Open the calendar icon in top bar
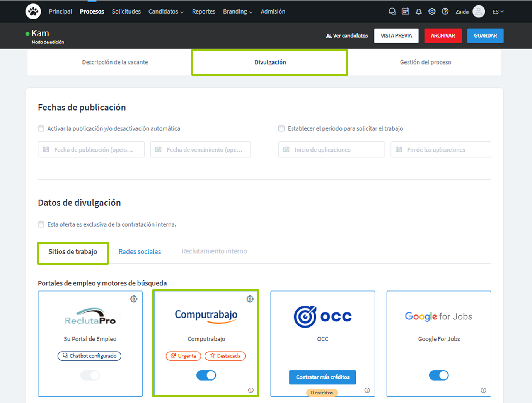Viewport: 532px width, 403px height. 405,12
